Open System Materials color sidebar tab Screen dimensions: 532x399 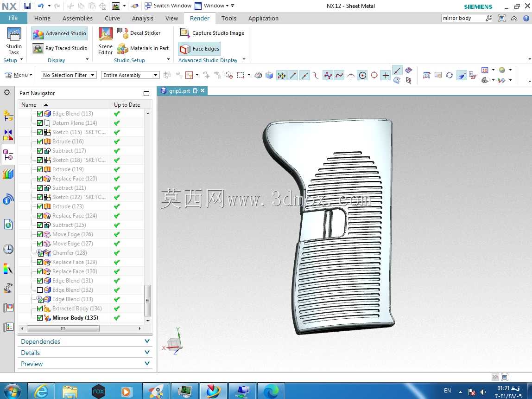pos(8,269)
